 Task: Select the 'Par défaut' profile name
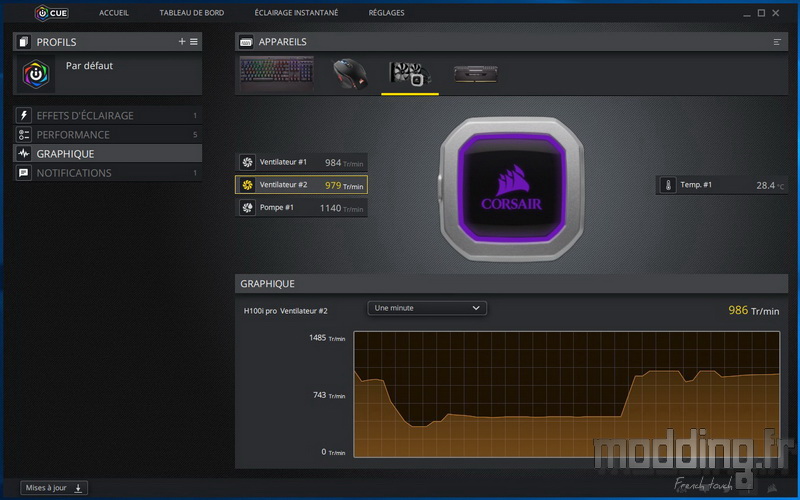89,66
